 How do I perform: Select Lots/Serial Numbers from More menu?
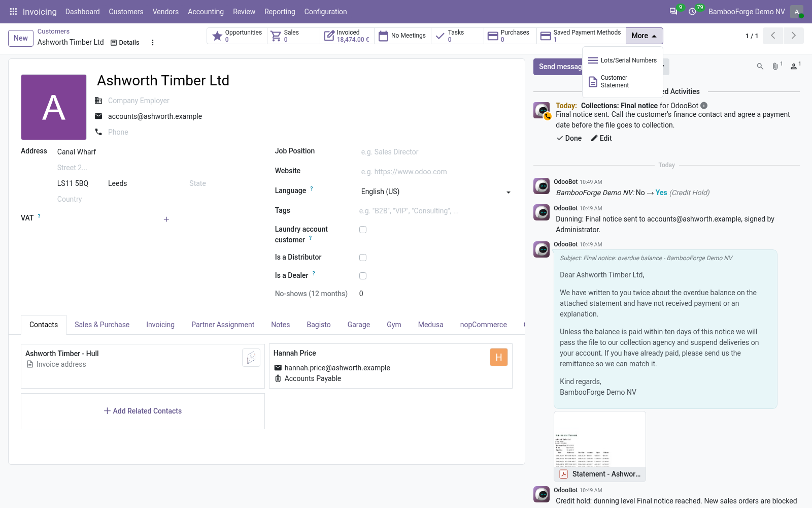pyautogui.click(x=623, y=60)
